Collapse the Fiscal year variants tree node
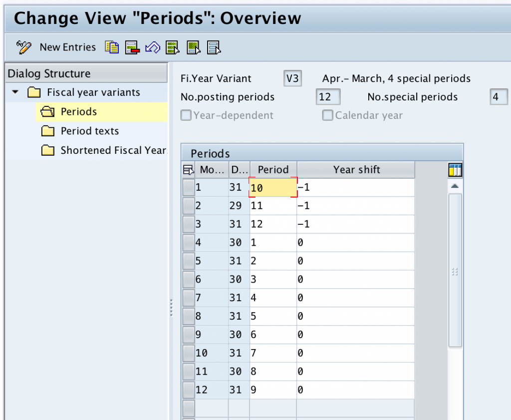This screenshot has height=420, width=511. [x=15, y=92]
